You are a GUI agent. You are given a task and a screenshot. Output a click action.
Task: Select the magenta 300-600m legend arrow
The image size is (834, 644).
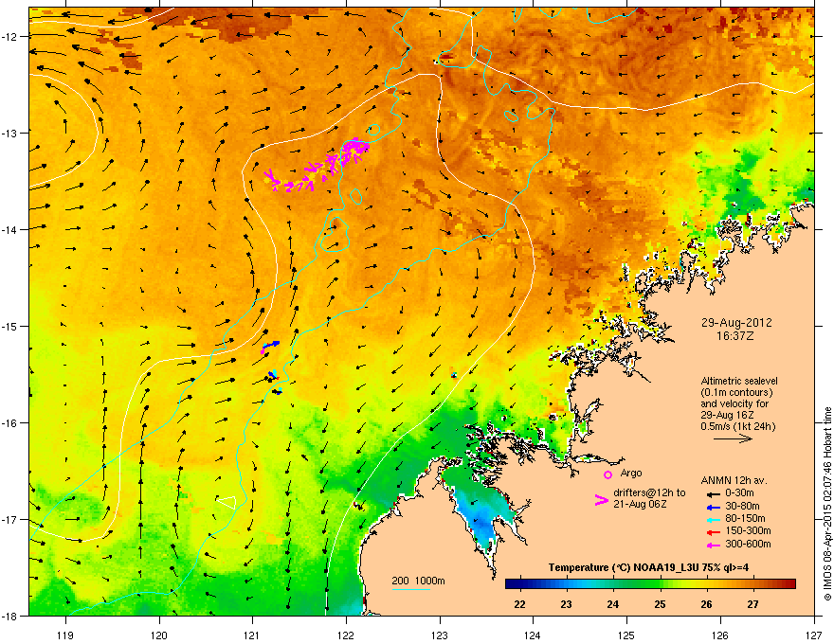714,546
